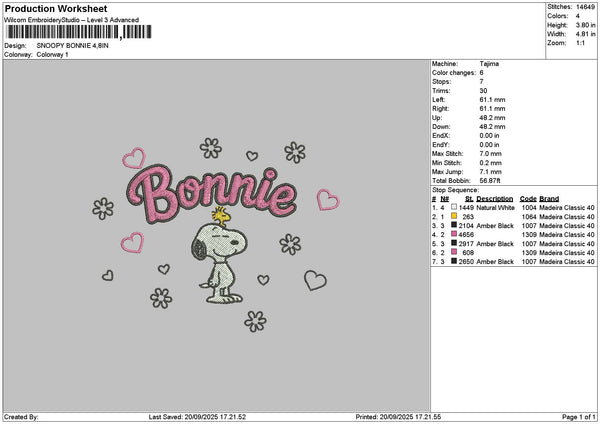Click the yellow Woodstock bird on Snoopy's head

[221, 216]
